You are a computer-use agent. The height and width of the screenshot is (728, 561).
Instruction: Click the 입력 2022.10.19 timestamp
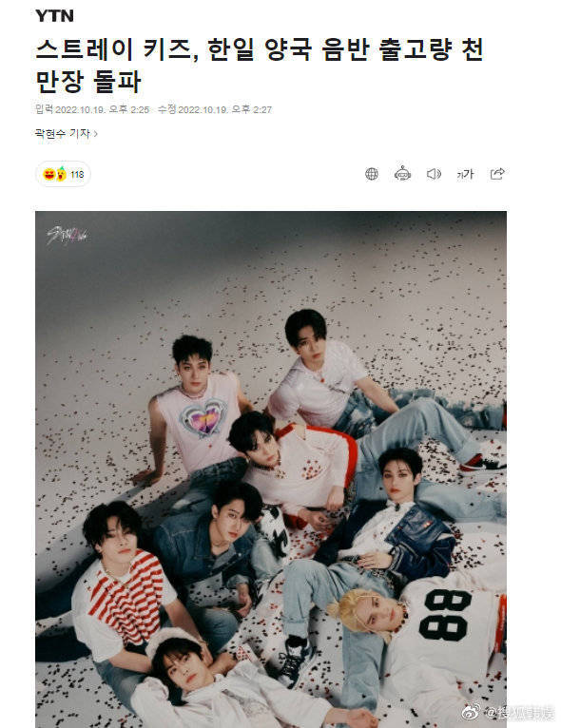coord(92,109)
